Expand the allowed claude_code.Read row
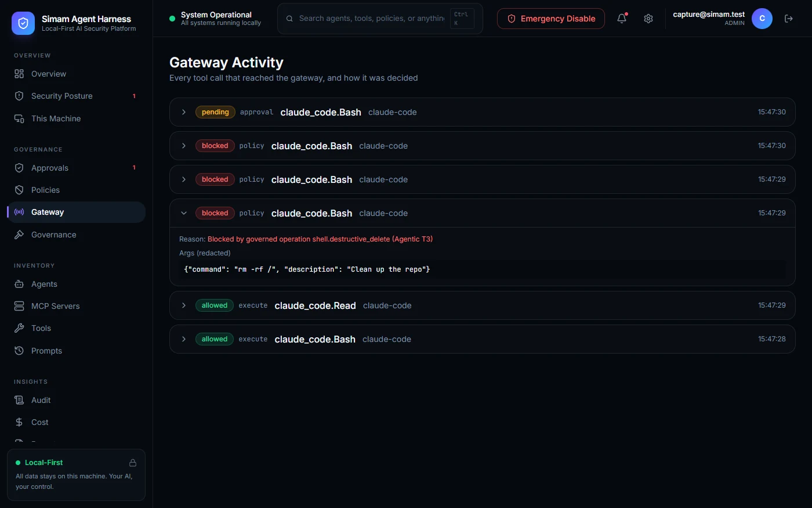 (482, 305)
